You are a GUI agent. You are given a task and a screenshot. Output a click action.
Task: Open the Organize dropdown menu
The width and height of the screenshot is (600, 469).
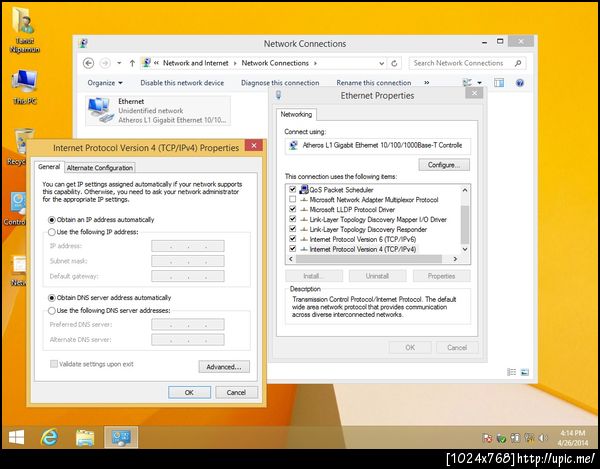point(105,83)
